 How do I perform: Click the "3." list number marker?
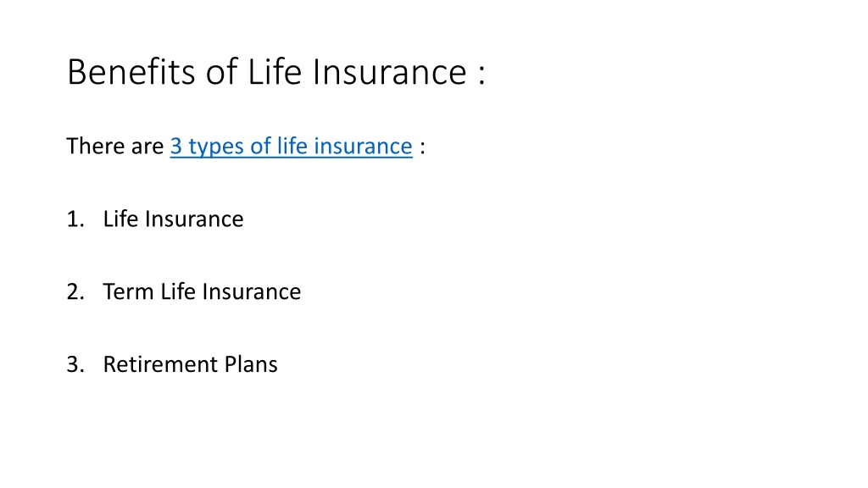(x=75, y=364)
